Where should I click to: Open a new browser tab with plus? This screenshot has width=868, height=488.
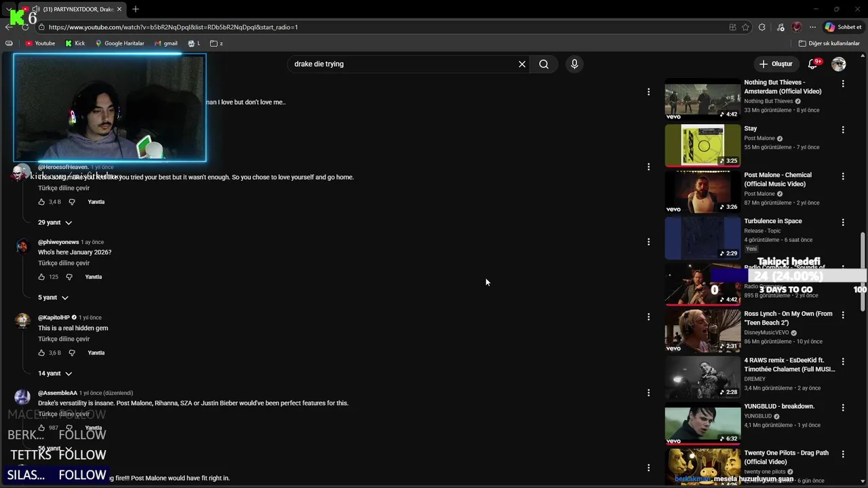pos(136,9)
